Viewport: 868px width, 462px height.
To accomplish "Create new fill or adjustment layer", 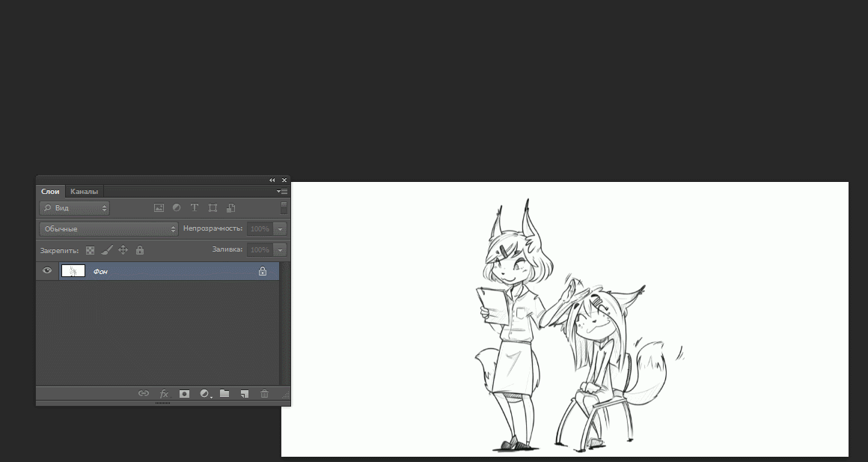I will coord(205,393).
